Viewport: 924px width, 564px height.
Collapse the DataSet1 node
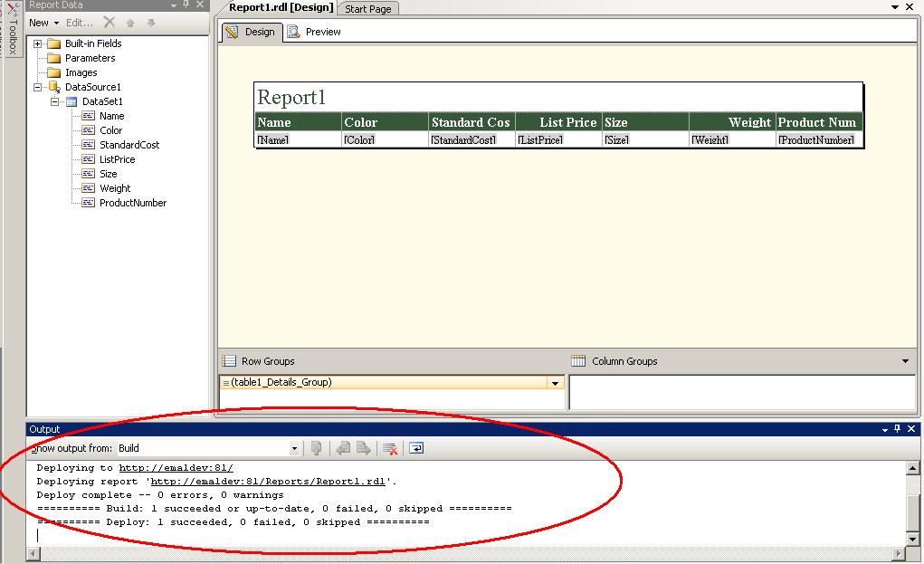[55, 101]
